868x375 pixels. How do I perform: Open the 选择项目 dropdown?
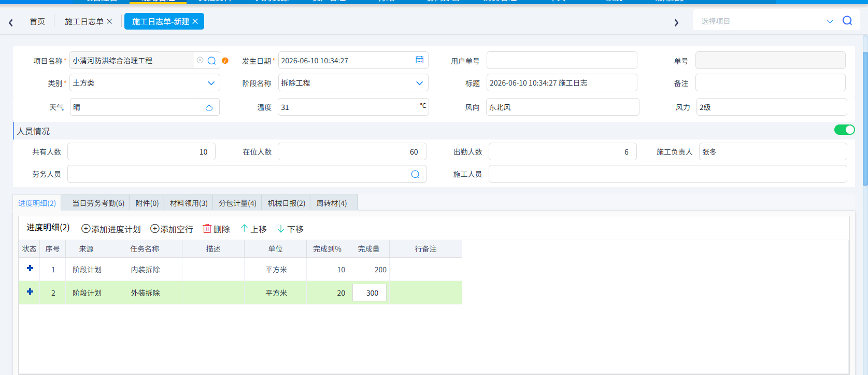[x=830, y=21]
